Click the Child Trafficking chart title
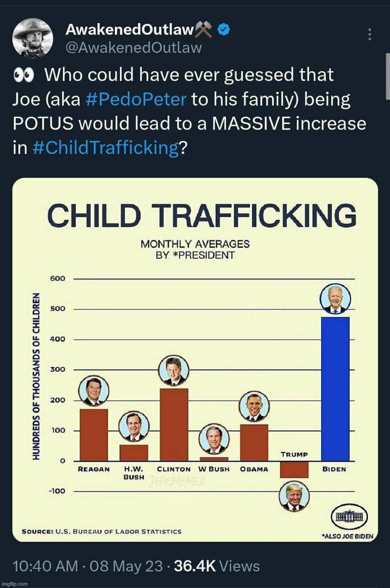Image resolution: width=390 pixels, height=588 pixels. [202, 215]
